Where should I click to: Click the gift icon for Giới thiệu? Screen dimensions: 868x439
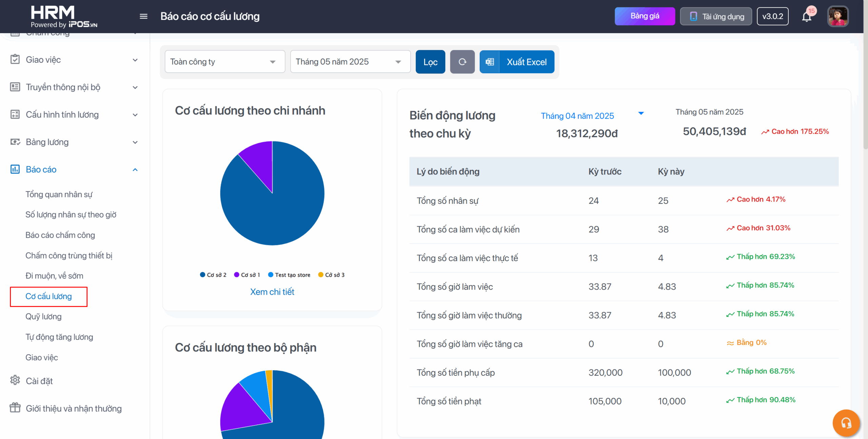click(x=15, y=408)
